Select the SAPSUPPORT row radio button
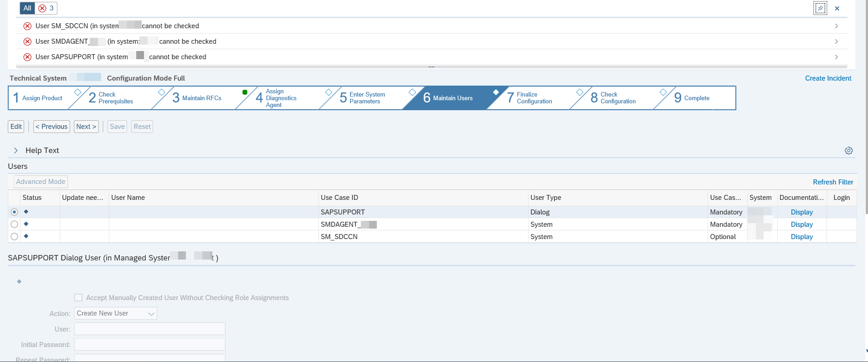This screenshot has width=868, height=362. 15,212
